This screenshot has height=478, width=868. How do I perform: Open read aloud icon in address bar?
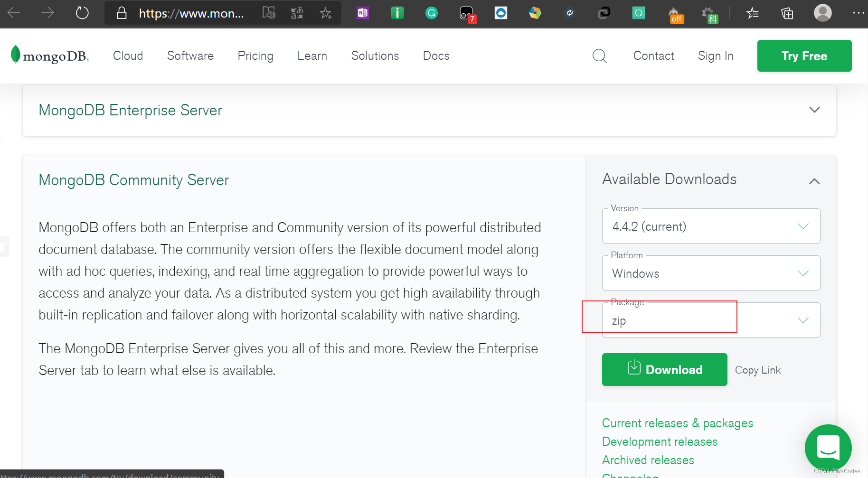(269, 13)
